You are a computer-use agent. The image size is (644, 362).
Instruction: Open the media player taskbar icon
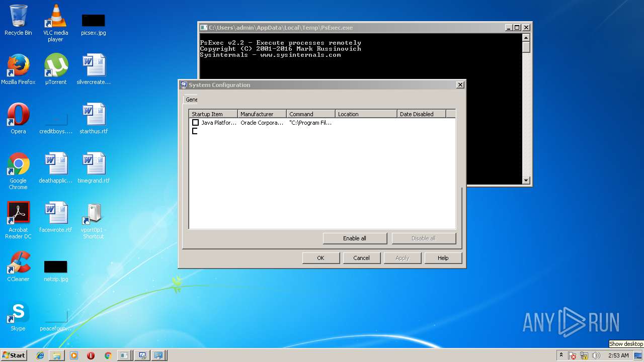74,355
